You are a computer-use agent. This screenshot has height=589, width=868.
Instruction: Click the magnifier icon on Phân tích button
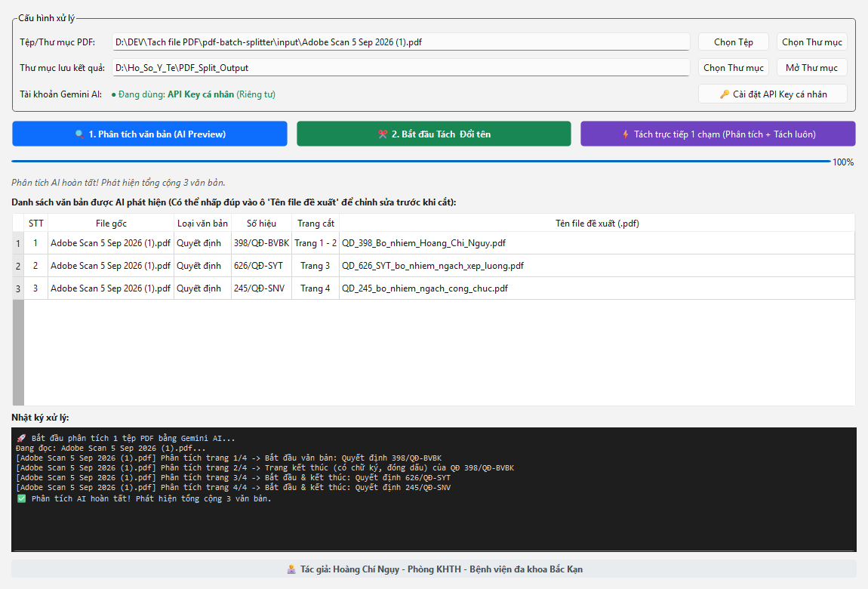tap(80, 134)
